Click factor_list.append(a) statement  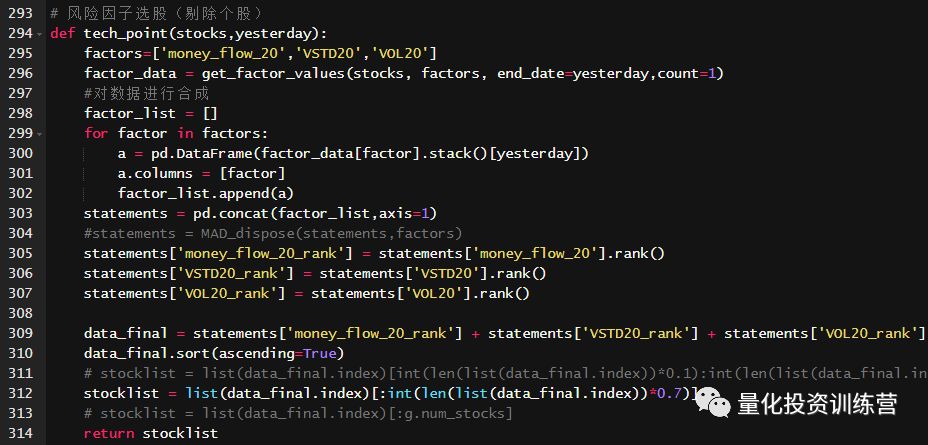(206, 193)
